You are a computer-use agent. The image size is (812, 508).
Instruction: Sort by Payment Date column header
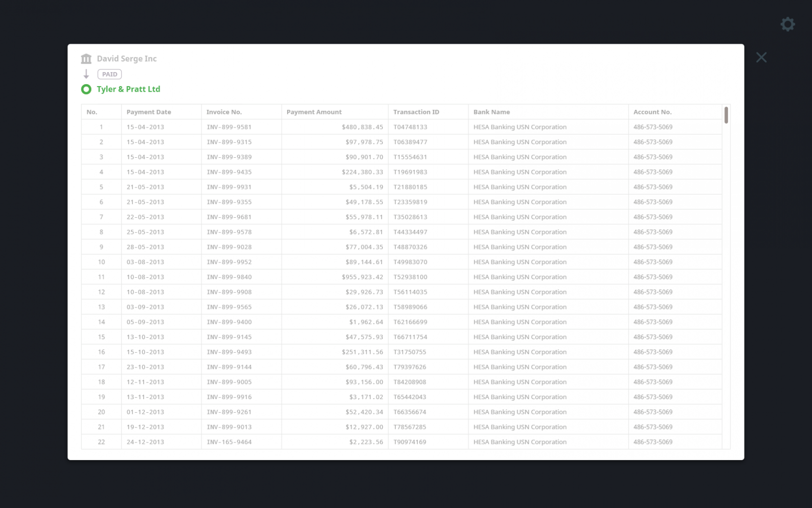149,112
